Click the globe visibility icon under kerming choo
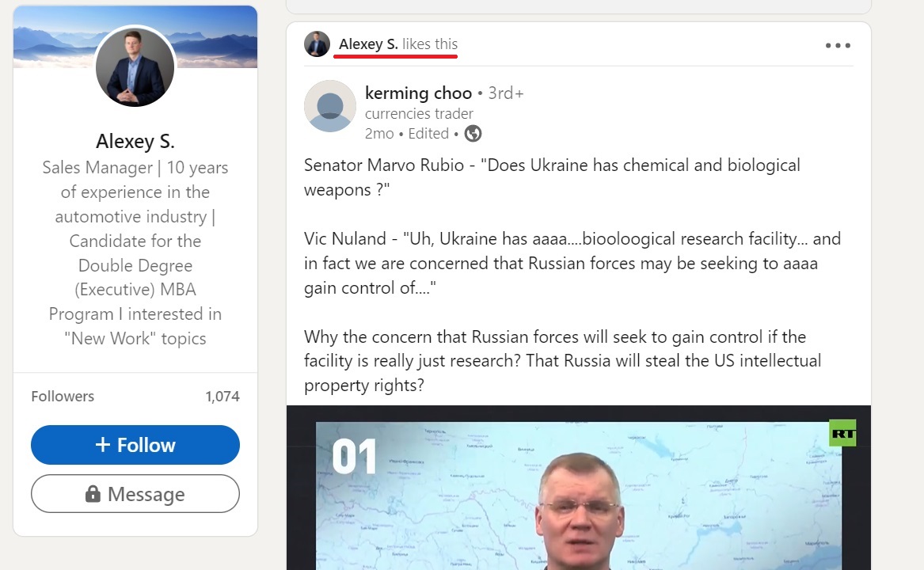The width and height of the screenshot is (924, 570). [x=473, y=134]
